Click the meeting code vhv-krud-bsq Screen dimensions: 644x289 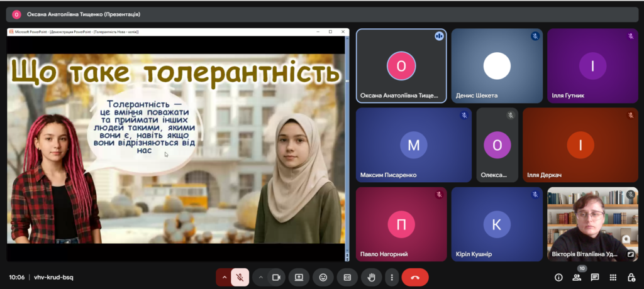tap(53, 277)
